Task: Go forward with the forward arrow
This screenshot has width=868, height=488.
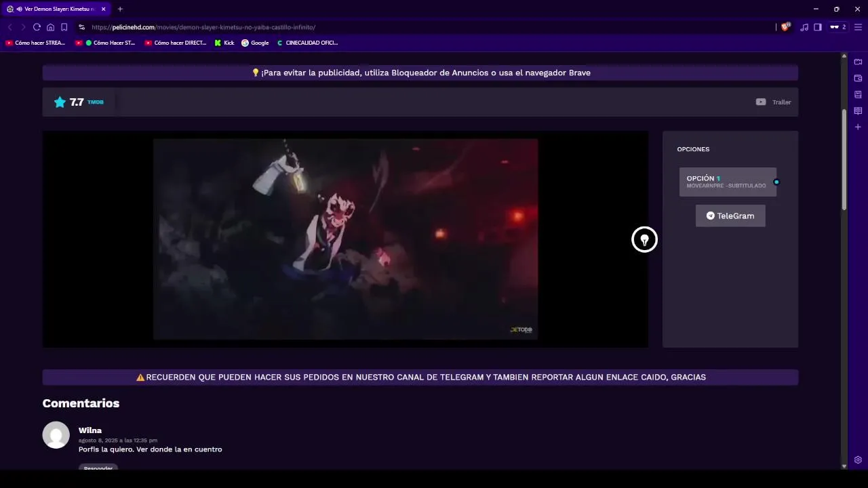Action: click(x=23, y=27)
